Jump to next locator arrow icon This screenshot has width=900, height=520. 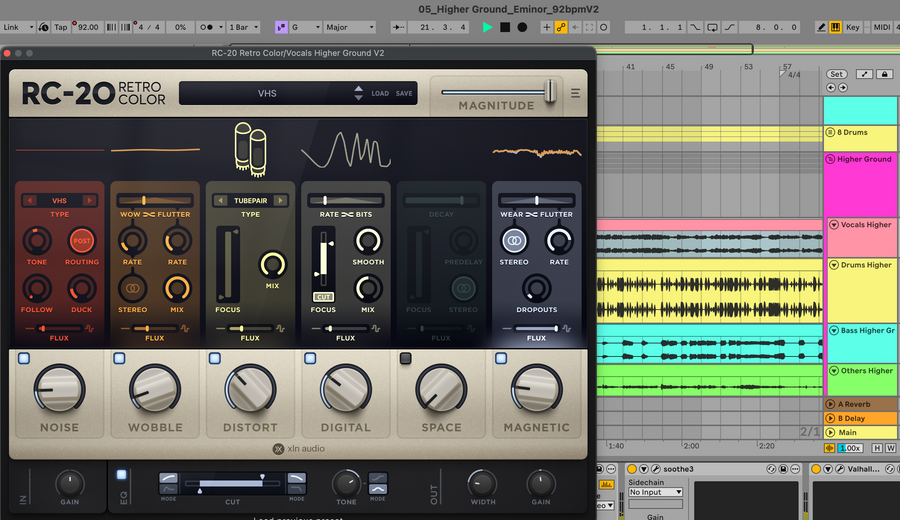843,88
